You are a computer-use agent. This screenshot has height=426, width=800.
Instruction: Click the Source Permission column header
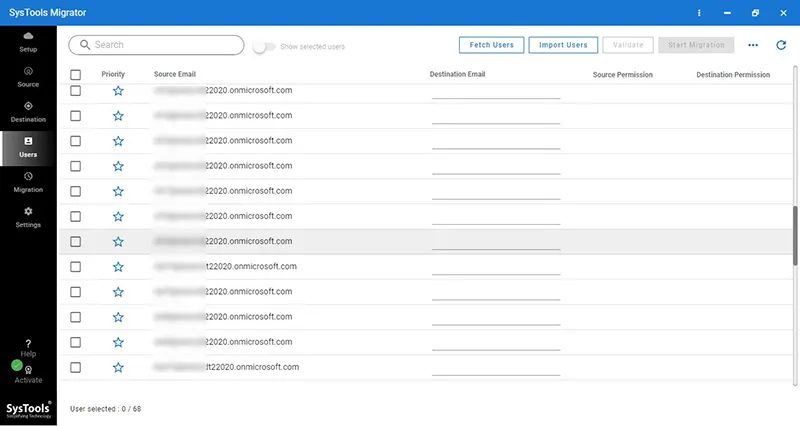pyautogui.click(x=622, y=74)
